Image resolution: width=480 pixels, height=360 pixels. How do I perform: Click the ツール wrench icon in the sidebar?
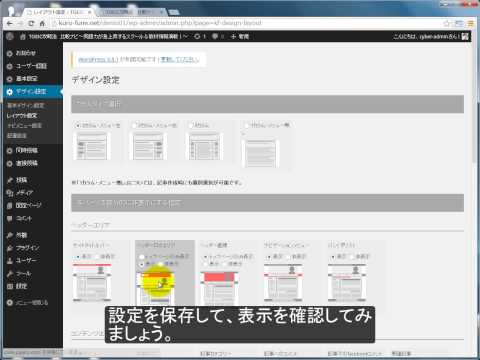pos(10,274)
